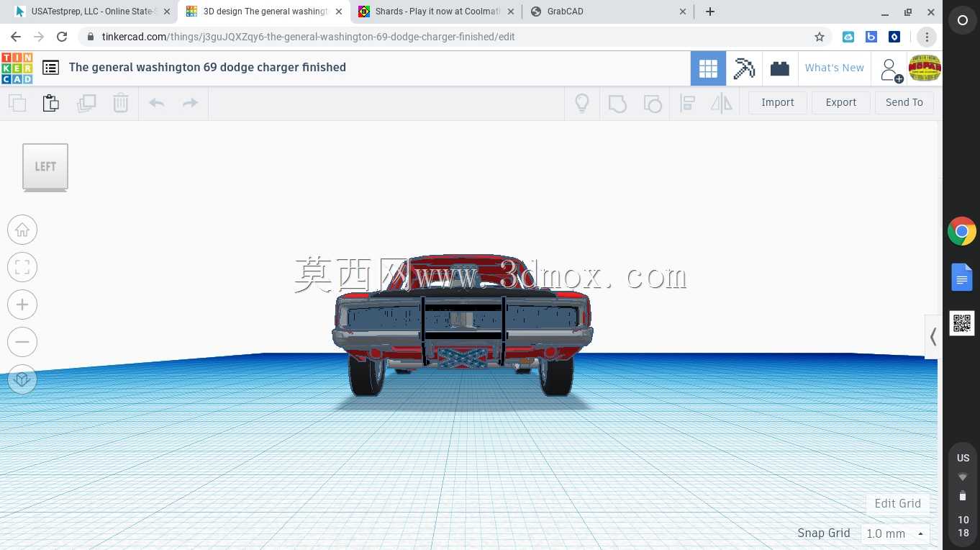Click the Edit Grid button
The width and height of the screenshot is (980, 550).
click(897, 503)
